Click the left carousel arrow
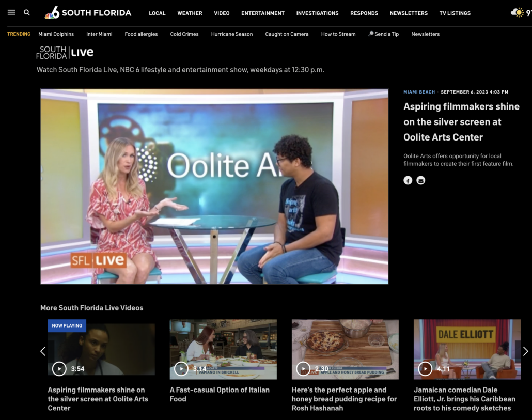Viewport: 532px width, 420px height. [x=43, y=351]
